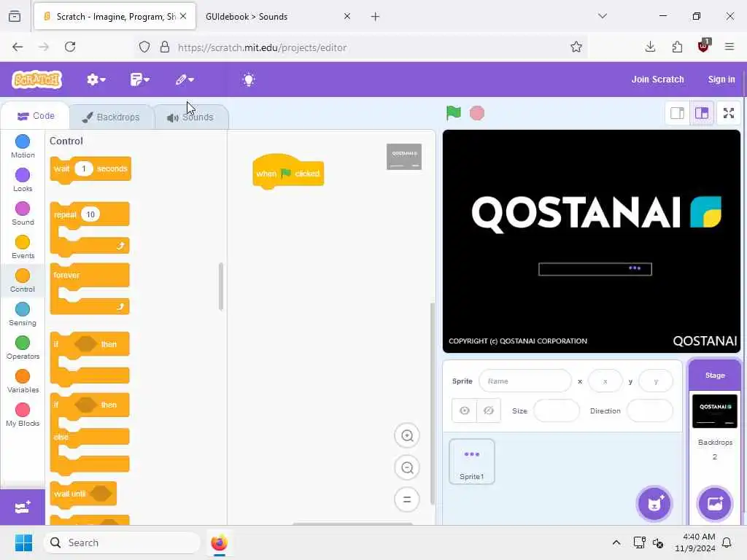Click the sprite y position field
This screenshot has height=560, width=747.
[x=656, y=381]
